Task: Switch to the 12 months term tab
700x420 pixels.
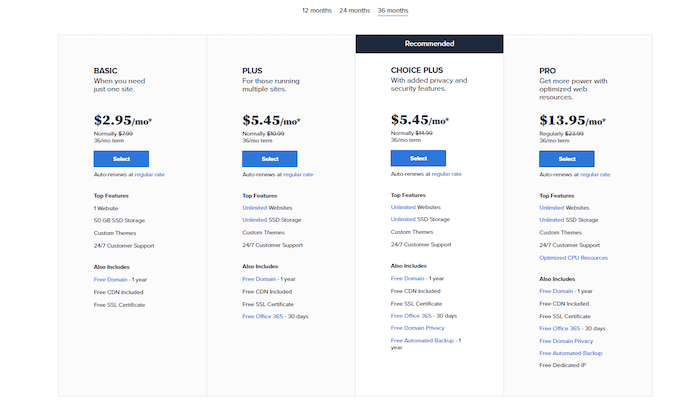Action: click(317, 10)
